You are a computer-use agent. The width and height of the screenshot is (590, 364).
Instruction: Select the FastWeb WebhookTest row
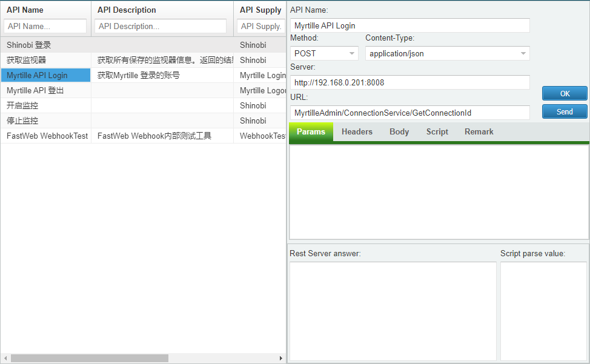pyautogui.click(x=143, y=136)
